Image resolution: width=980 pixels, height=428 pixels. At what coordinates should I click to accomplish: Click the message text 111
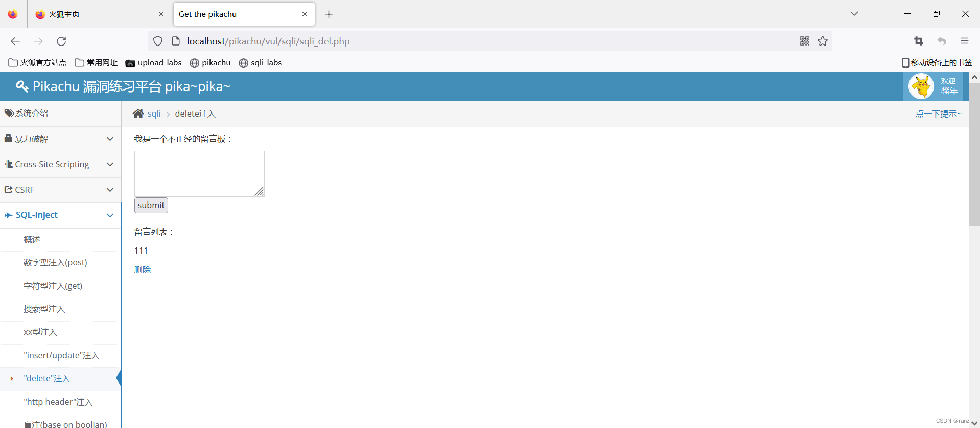click(x=141, y=251)
